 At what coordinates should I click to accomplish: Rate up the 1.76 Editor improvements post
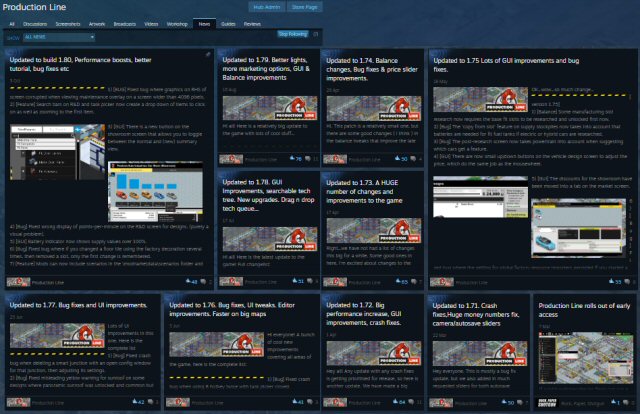coord(295,402)
